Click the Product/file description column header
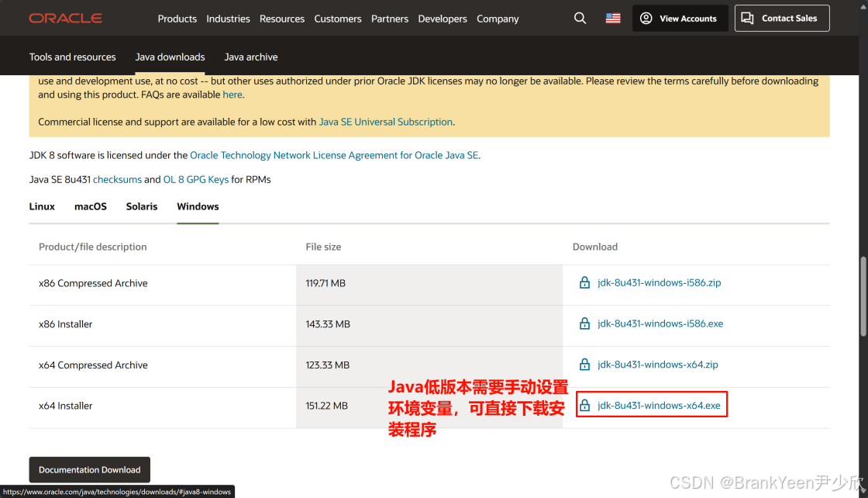868x498 pixels. 92,247
